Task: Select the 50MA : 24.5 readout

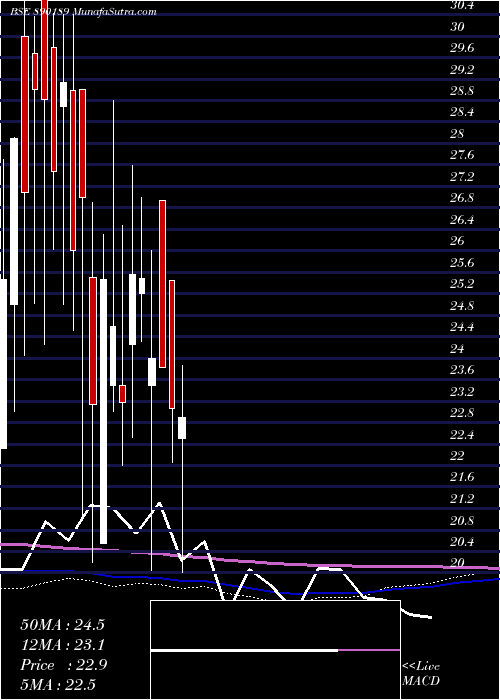Action: point(62,625)
